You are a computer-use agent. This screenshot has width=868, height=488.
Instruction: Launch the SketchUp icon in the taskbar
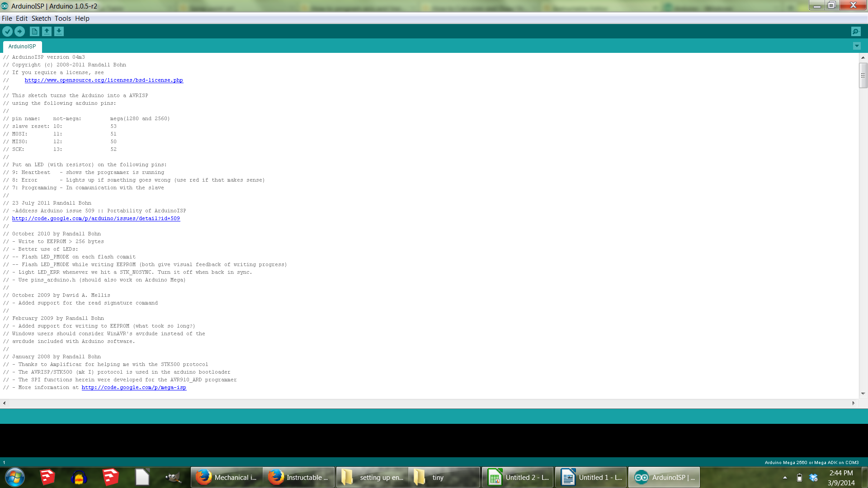click(47, 477)
